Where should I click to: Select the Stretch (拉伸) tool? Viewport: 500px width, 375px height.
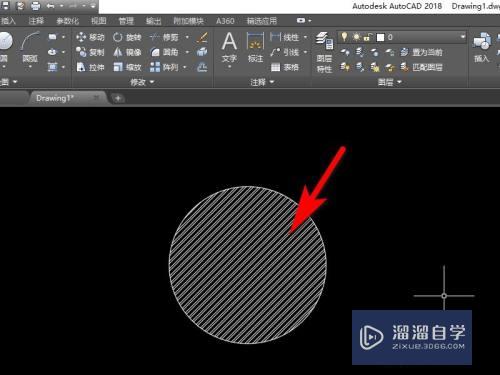coord(90,67)
